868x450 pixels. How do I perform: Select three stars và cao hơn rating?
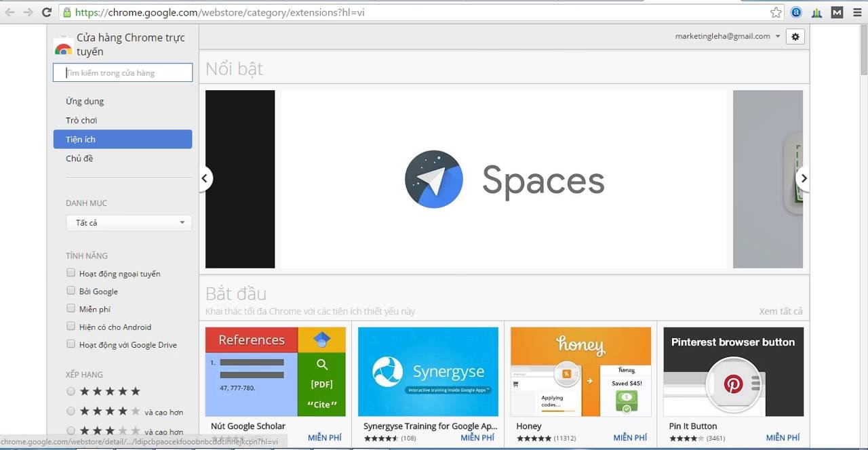pyautogui.click(x=71, y=430)
